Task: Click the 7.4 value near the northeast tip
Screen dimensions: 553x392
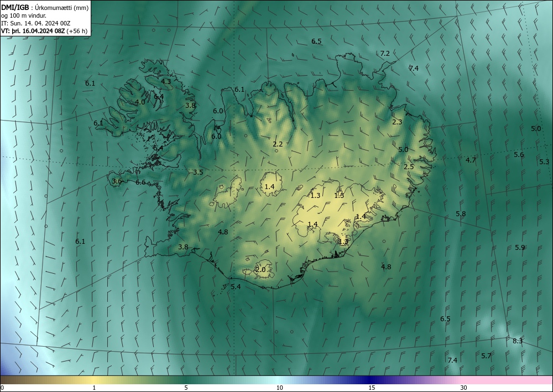Action: [414, 68]
